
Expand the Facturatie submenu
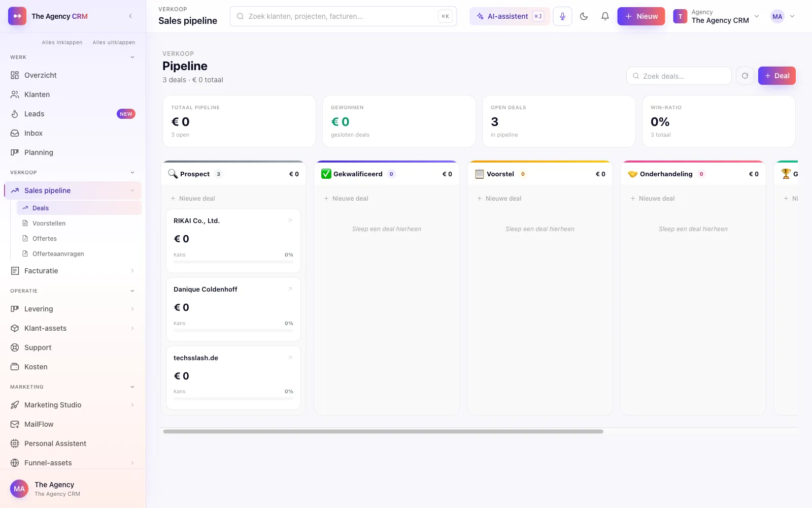132,271
